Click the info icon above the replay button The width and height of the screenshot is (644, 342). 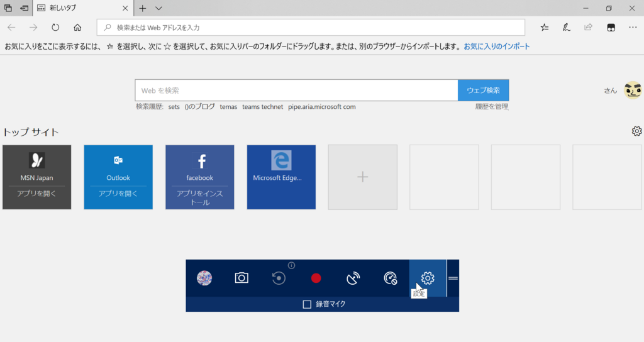(291, 265)
